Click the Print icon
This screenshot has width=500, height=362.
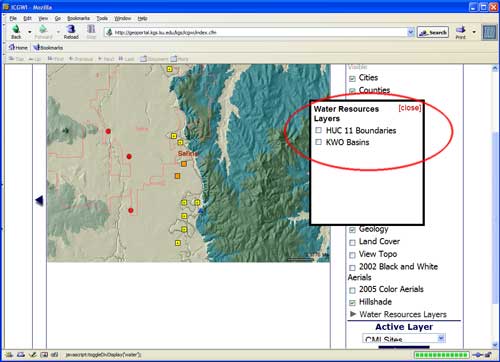pyautogui.click(x=461, y=32)
